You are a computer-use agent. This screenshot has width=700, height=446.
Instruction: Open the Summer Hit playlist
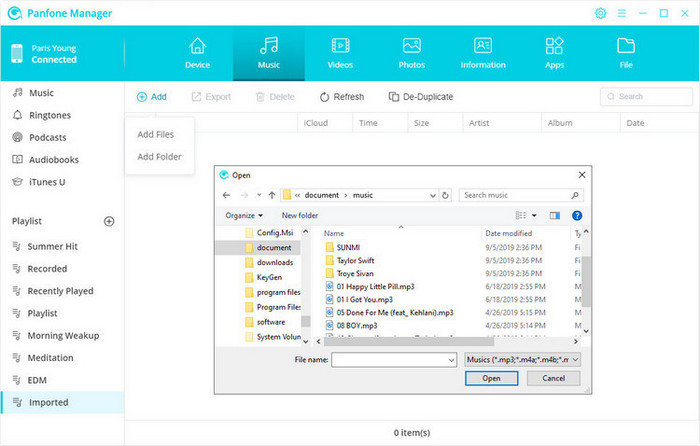click(52, 246)
